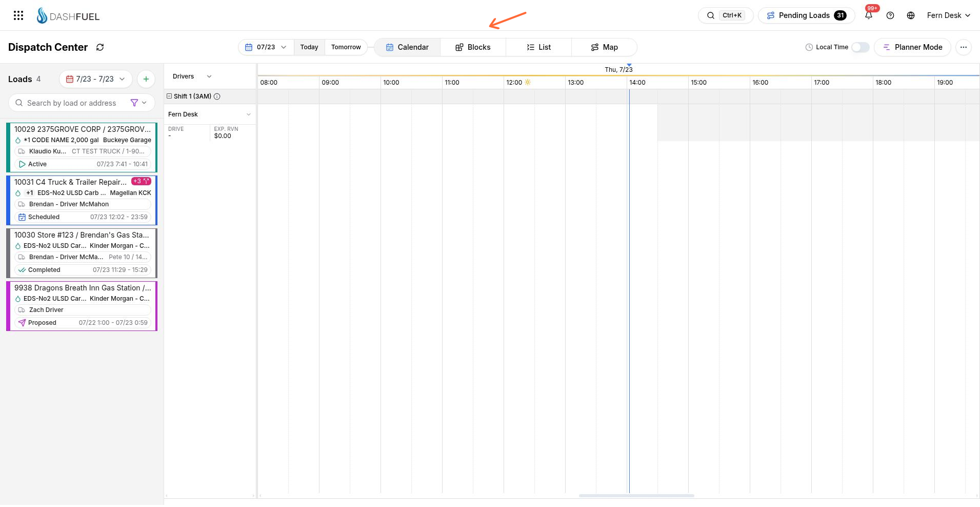Viewport: 980px width, 507px height.
Task: Show Shift 1 info tooltip icon
Action: [217, 96]
